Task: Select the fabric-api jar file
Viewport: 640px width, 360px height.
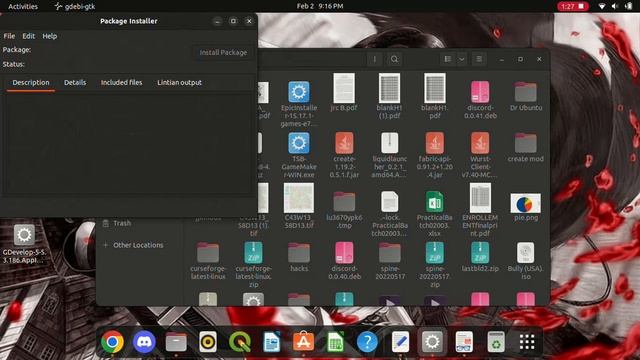Action: [435, 155]
